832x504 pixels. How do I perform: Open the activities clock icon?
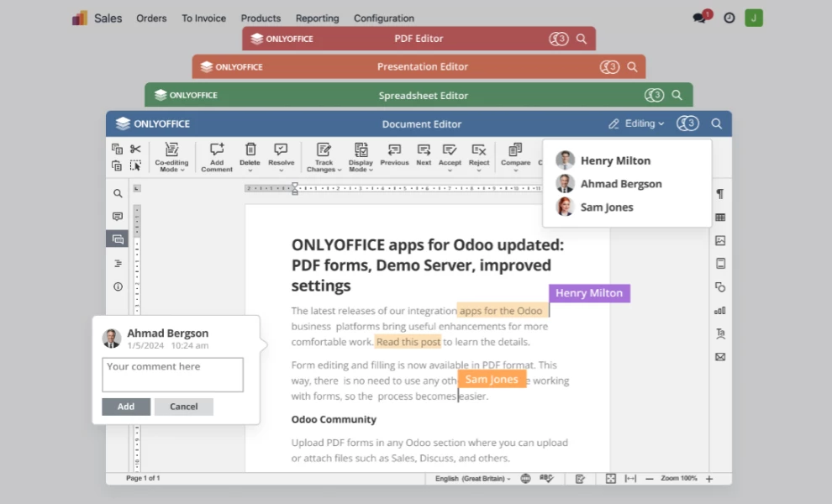tap(729, 18)
